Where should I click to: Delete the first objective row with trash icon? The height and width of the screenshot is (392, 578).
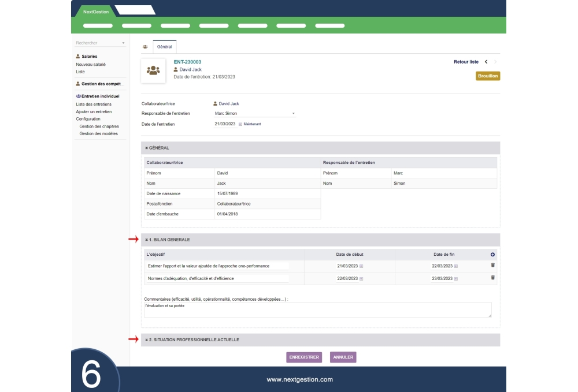pos(492,266)
